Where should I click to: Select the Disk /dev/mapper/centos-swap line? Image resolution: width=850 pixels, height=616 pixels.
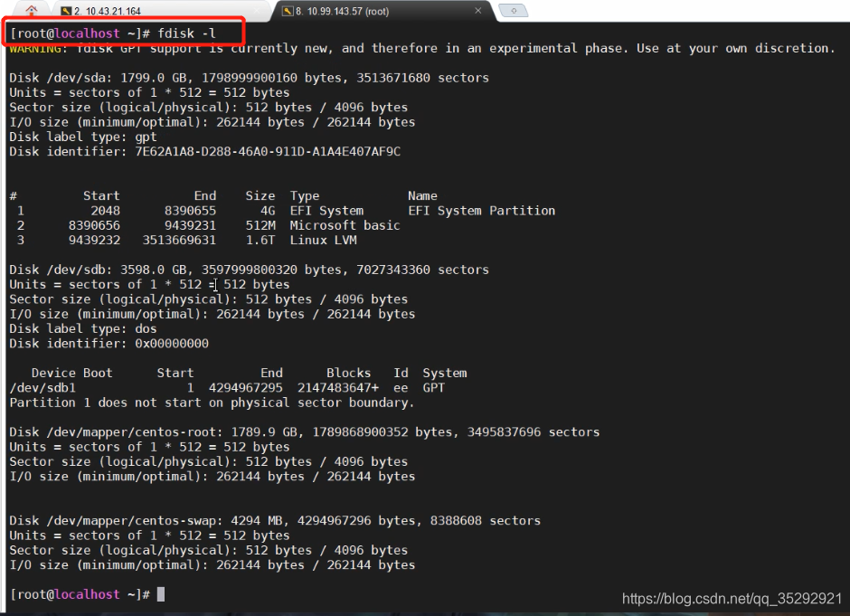[275, 521]
